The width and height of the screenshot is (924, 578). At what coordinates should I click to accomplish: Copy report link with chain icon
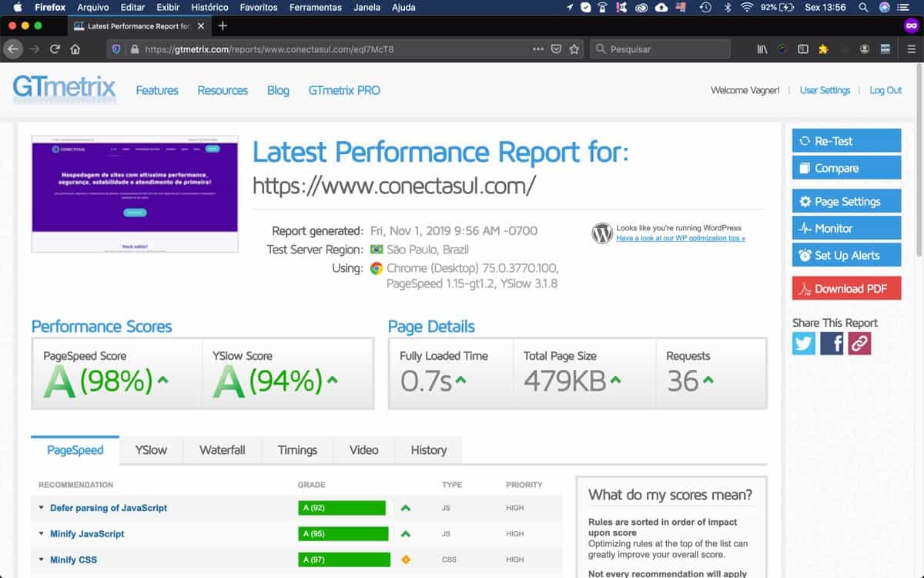coord(859,343)
